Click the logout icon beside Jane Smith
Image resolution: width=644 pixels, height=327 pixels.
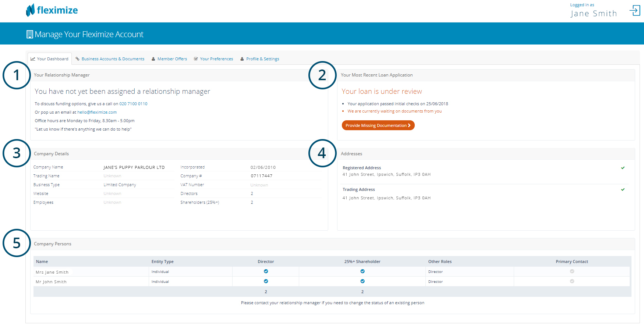(x=635, y=10)
